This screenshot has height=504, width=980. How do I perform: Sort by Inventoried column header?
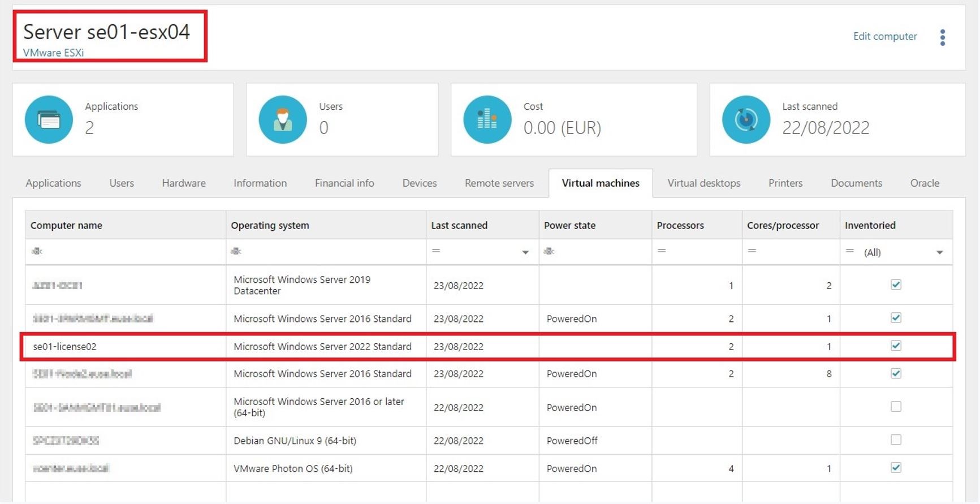click(x=896, y=225)
